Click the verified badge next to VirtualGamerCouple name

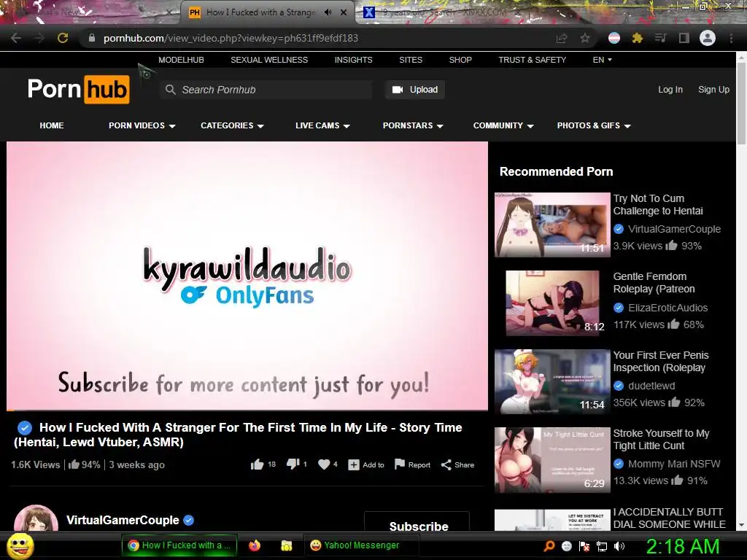pos(189,520)
